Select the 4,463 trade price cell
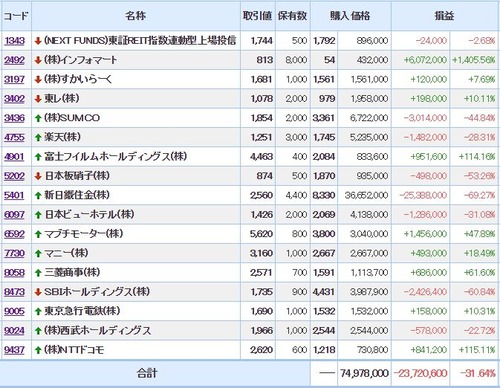This screenshot has height=388, width=500. click(x=258, y=157)
